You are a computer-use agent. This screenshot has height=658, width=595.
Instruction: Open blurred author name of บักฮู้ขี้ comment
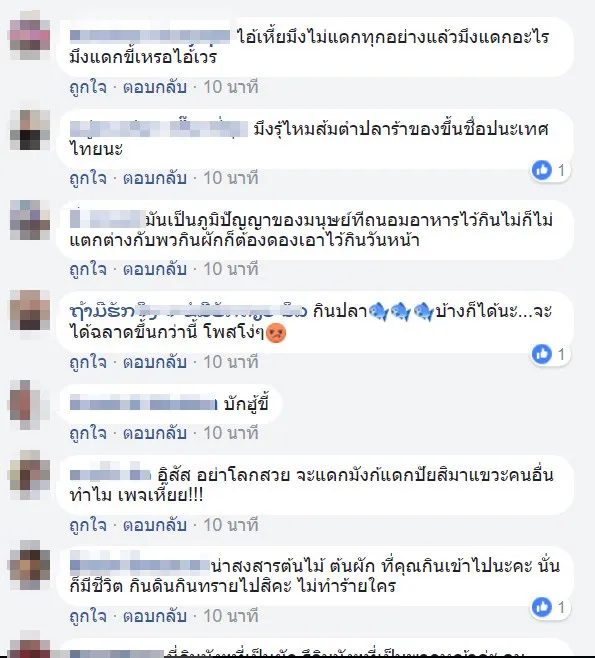click(x=144, y=405)
